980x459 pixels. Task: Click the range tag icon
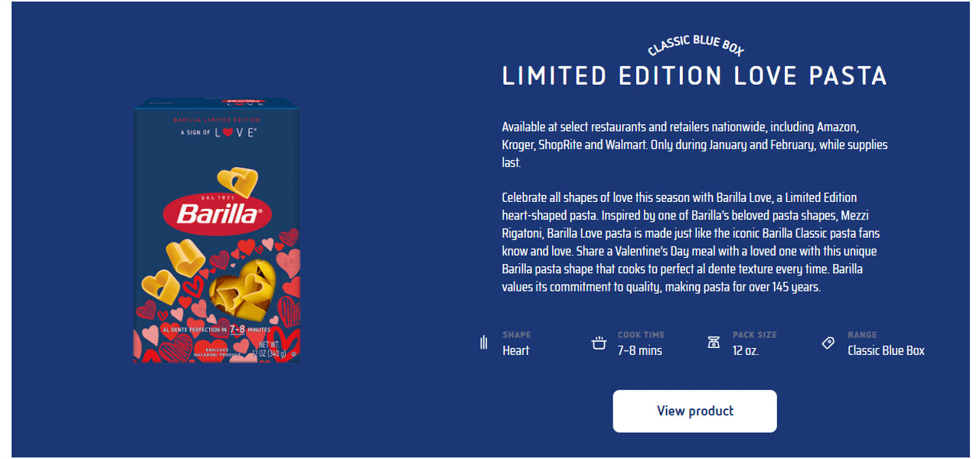coord(828,343)
